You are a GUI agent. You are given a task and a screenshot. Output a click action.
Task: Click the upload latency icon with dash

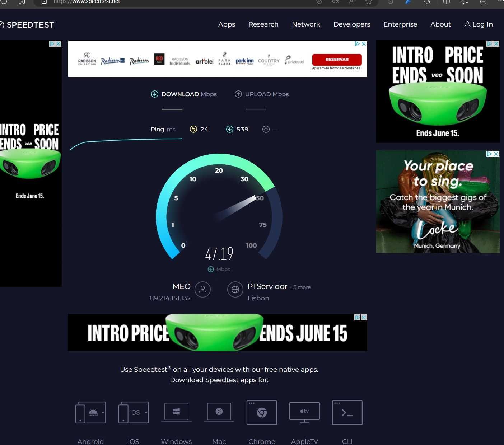click(266, 129)
